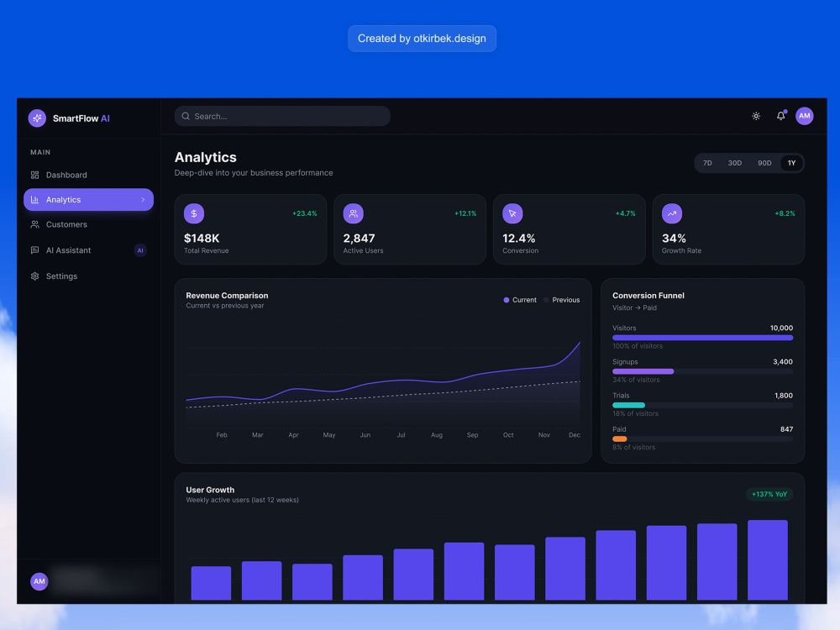Click the cursor icon on Conversion card
Screen dimensions: 840x630
pyautogui.click(x=512, y=213)
